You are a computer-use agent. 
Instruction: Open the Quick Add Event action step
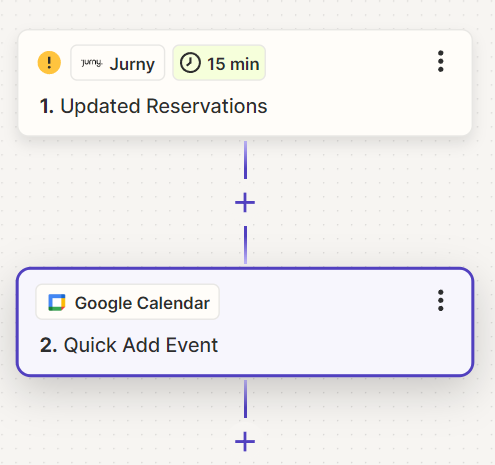245,322
